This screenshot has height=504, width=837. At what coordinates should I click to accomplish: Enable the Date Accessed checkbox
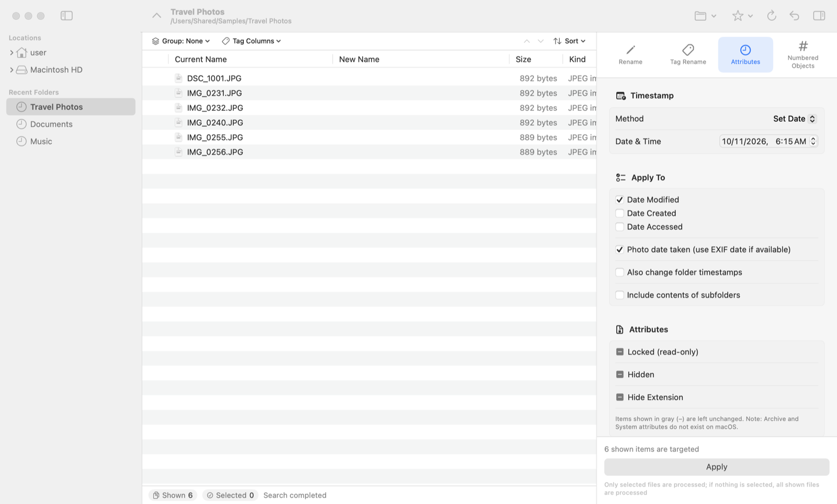(619, 227)
